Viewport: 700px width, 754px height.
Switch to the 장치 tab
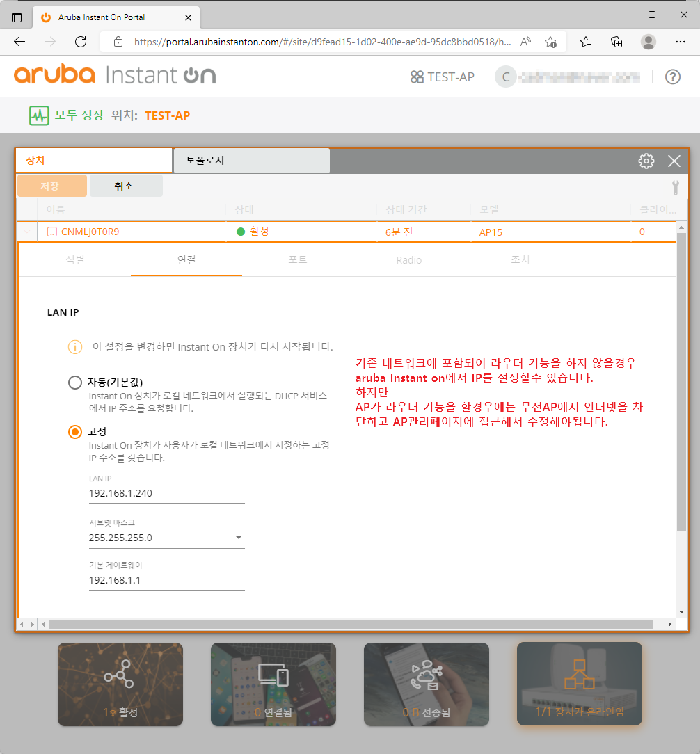point(95,160)
